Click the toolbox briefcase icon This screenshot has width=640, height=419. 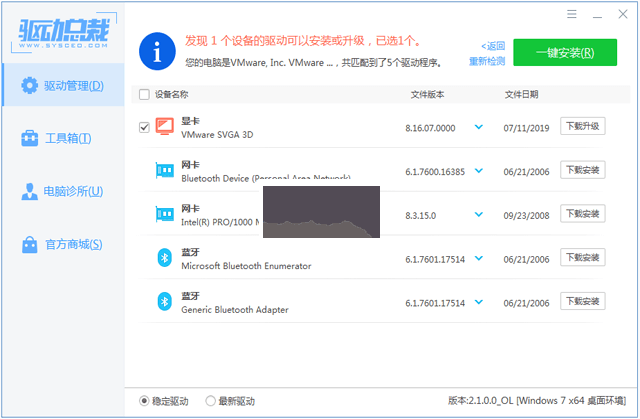coord(29,138)
